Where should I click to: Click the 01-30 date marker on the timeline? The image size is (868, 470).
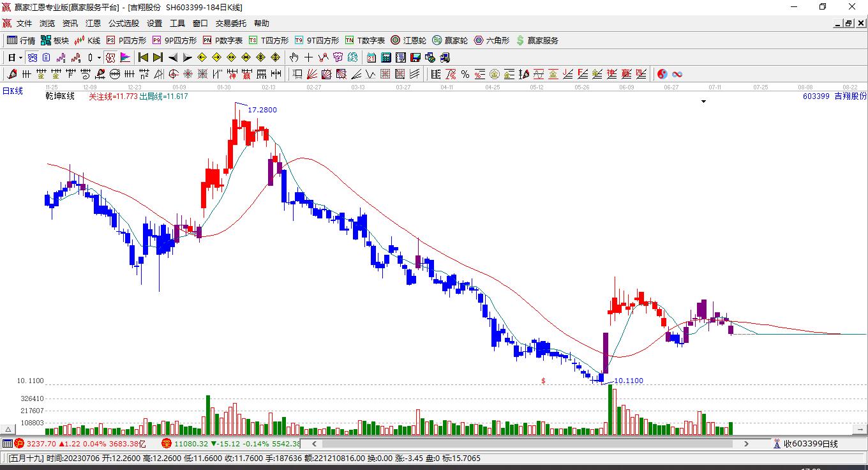[224, 87]
